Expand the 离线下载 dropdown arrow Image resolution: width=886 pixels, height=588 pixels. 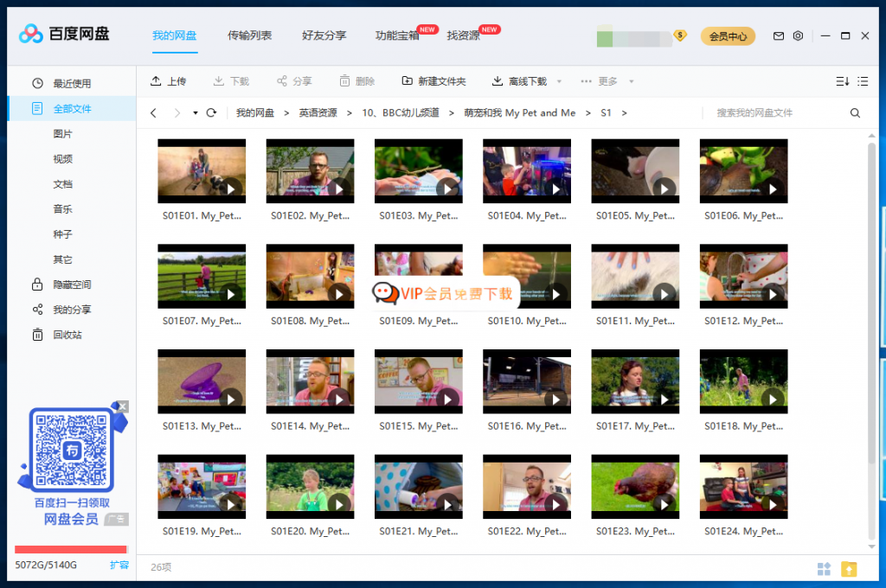(560, 81)
